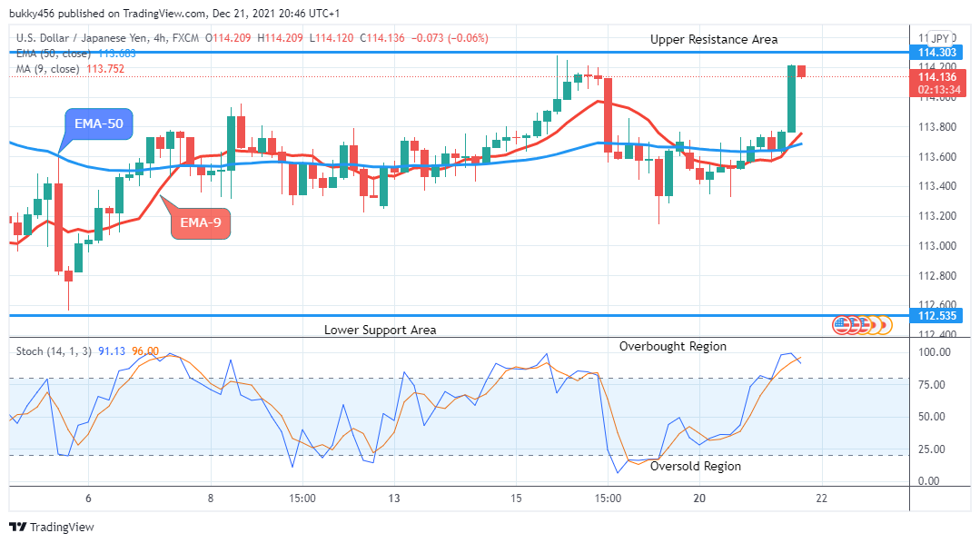The height and width of the screenshot is (543, 980).
Task: Click the 113.800 price axis label
Action: click(937, 127)
